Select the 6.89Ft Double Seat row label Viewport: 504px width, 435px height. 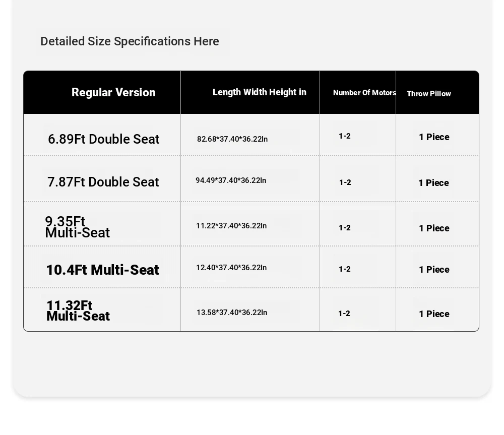103,139
